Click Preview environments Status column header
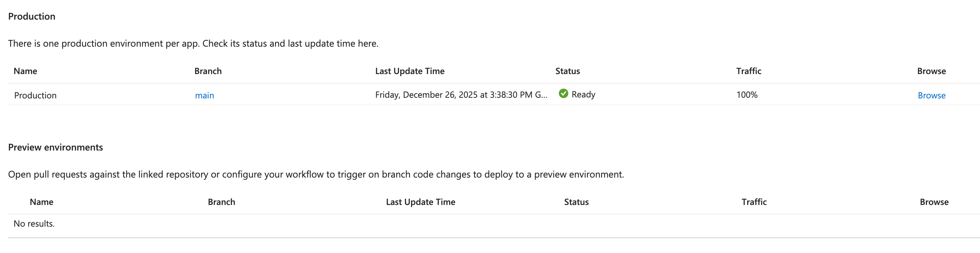The width and height of the screenshot is (980, 253). click(576, 202)
